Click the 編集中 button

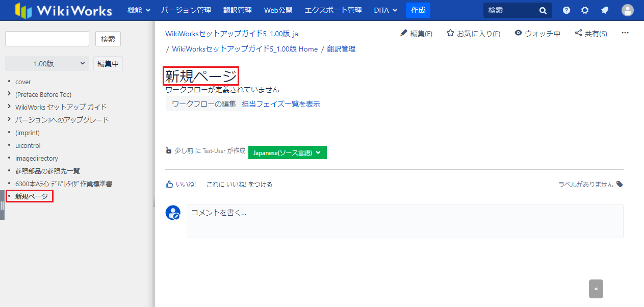coord(108,64)
